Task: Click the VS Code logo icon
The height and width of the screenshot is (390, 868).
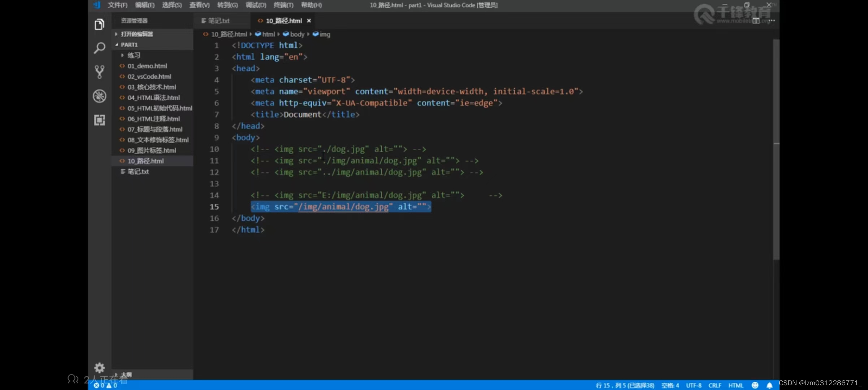Action: pos(97,5)
